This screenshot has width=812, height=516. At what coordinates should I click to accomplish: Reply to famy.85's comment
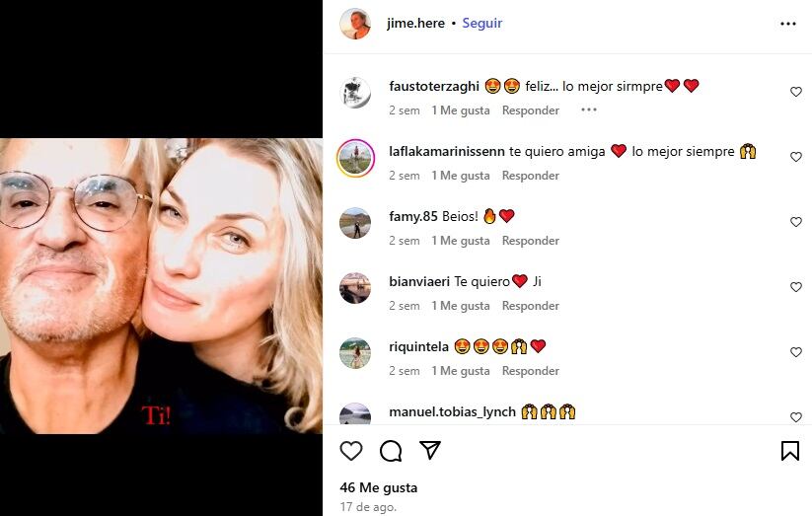[530, 241]
